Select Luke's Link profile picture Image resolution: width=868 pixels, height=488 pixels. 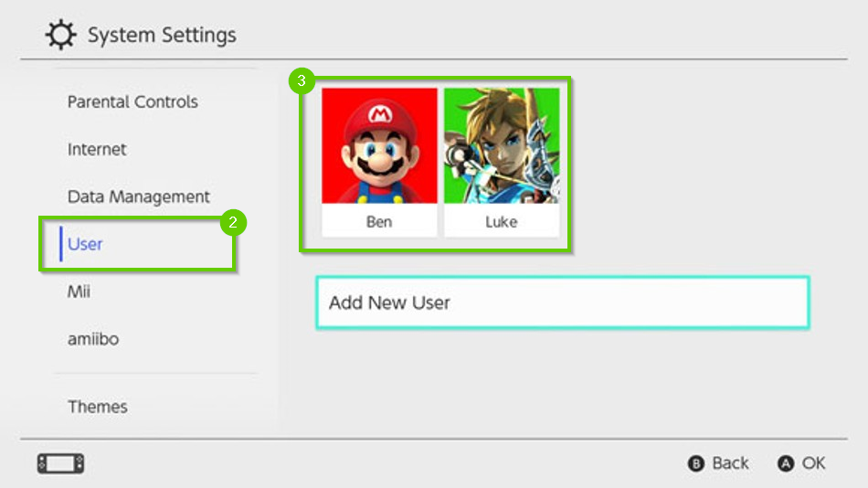[x=502, y=146]
